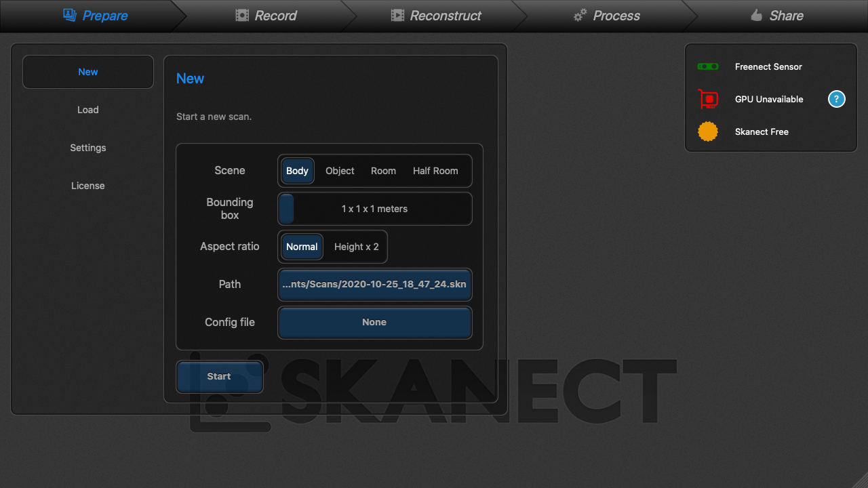Viewport: 868px width, 488px height.
Task: Click the scan Path field
Action: [x=375, y=285]
